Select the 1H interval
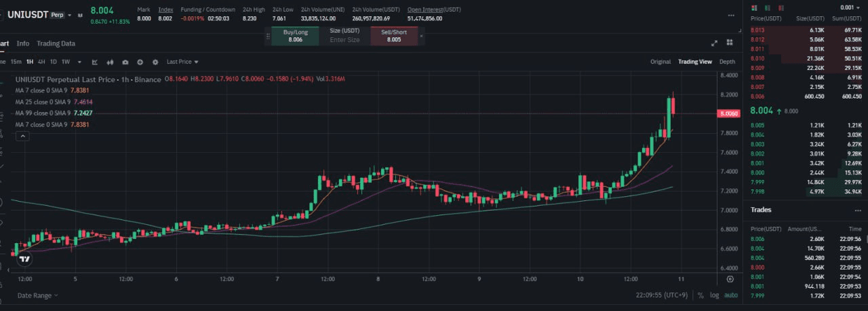 (30, 62)
